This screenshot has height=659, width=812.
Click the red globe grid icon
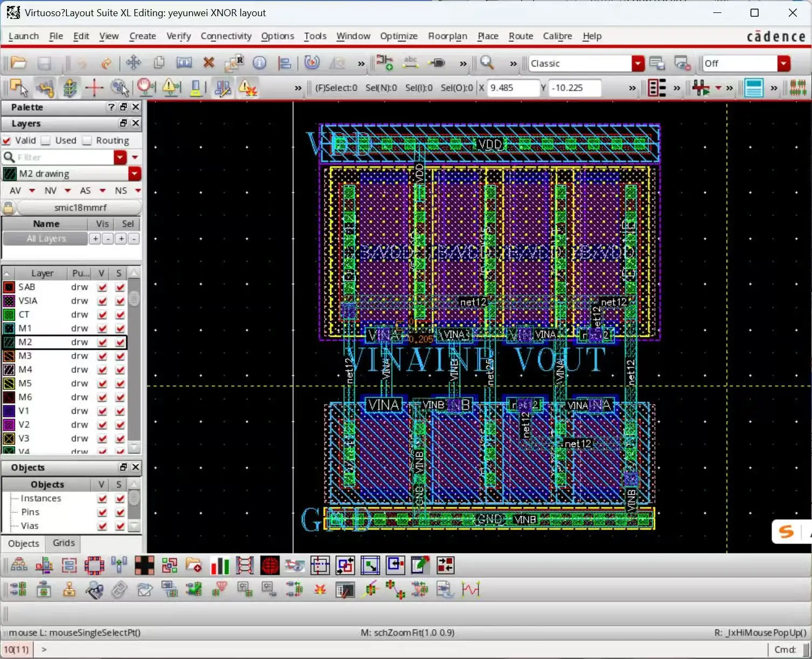pyautogui.click(x=270, y=565)
